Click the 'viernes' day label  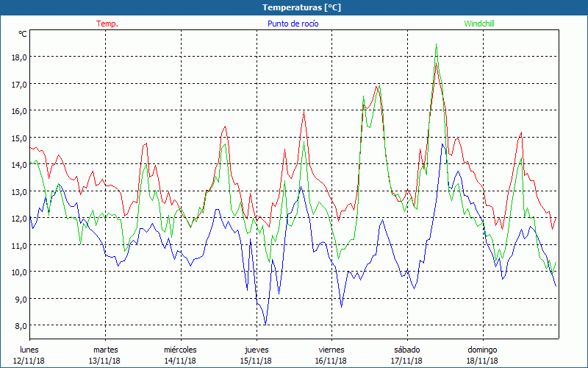331,350
